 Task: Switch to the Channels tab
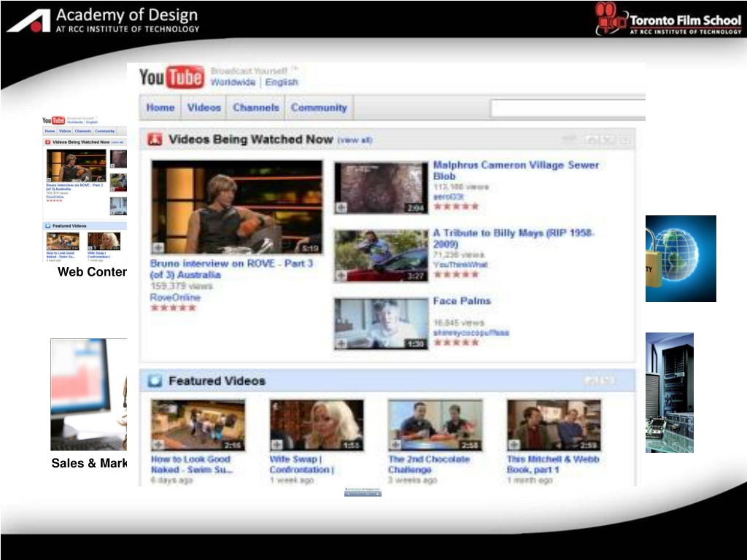point(256,108)
